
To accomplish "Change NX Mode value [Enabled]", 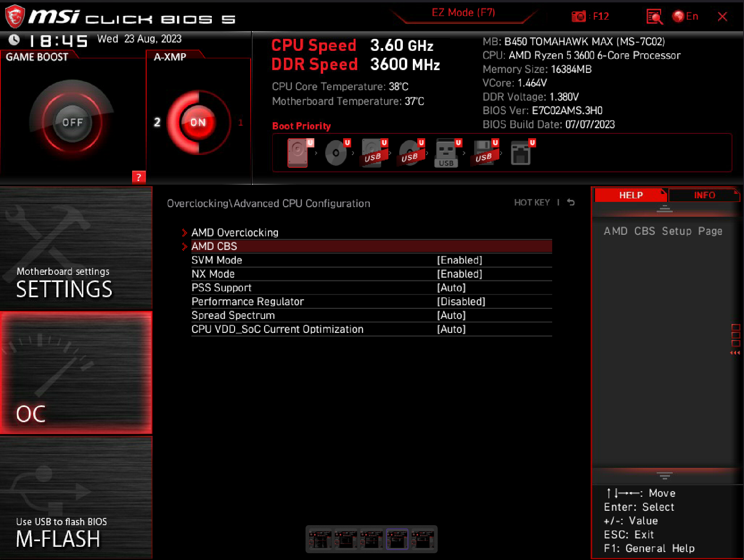I will [459, 274].
